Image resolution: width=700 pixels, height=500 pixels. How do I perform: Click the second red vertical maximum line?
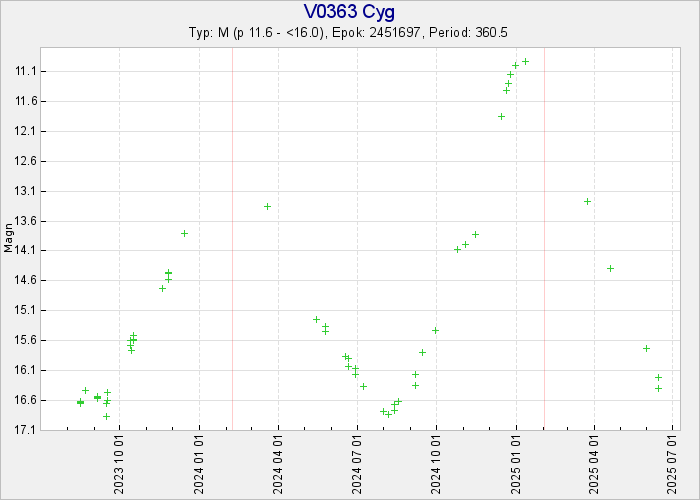pyautogui.click(x=545, y=239)
